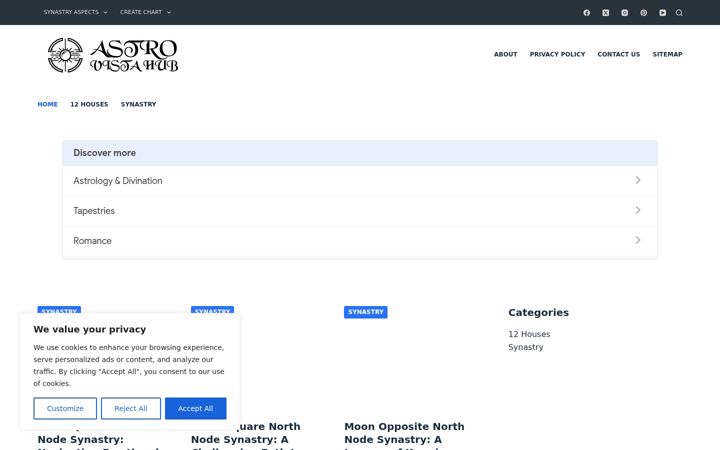Go to the Contact Us page

tap(619, 54)
